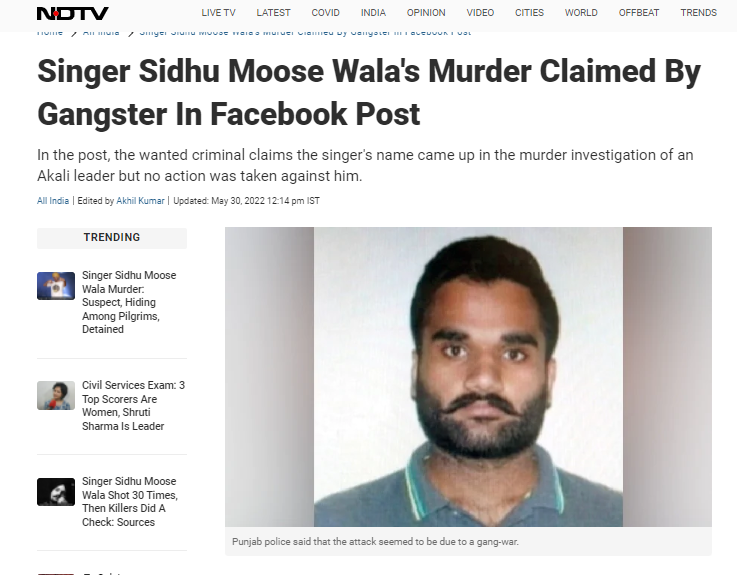Open Civil Services Exam top scorers article

click(133, 406)
